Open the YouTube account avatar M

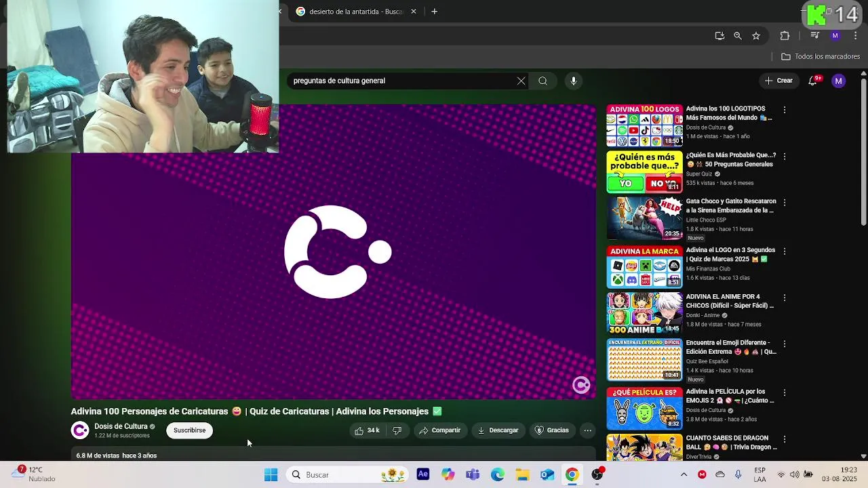[839, 81]
